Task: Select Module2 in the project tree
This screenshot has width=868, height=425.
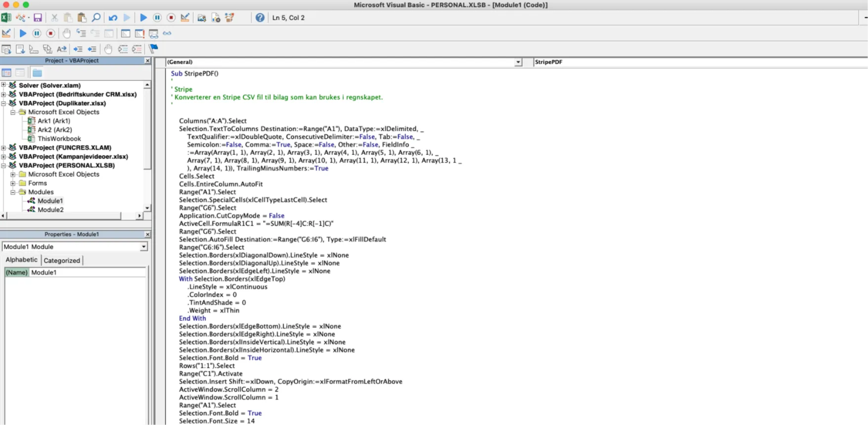Action: pos(50,210)
